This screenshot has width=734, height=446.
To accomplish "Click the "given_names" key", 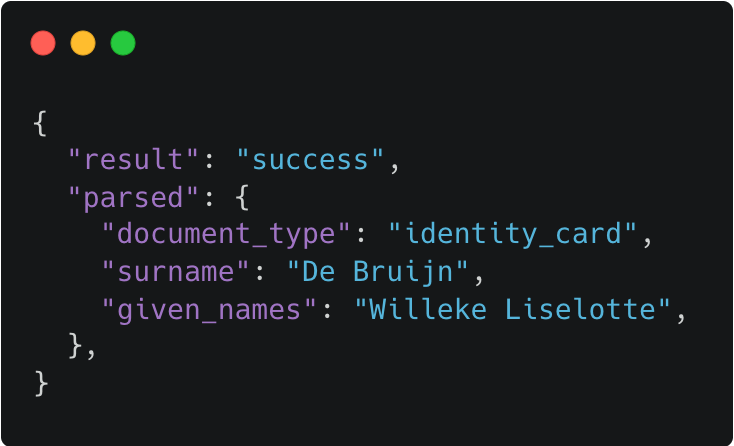I will pos(209,309).
